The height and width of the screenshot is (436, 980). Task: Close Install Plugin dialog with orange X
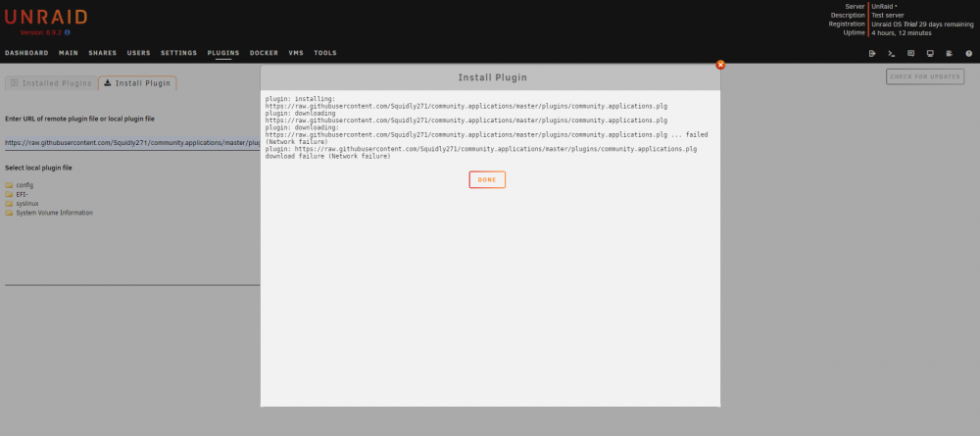720,65
